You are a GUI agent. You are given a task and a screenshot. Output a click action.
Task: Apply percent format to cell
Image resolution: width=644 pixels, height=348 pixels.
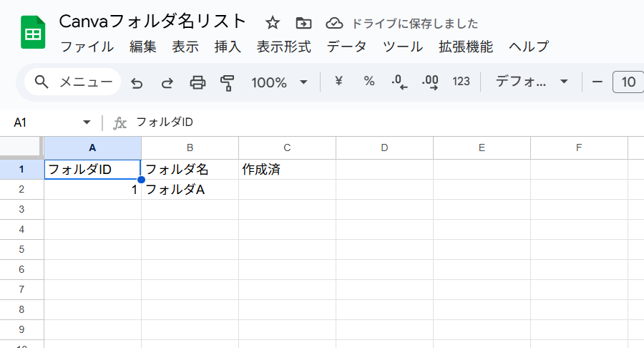(x=369, y=82)
